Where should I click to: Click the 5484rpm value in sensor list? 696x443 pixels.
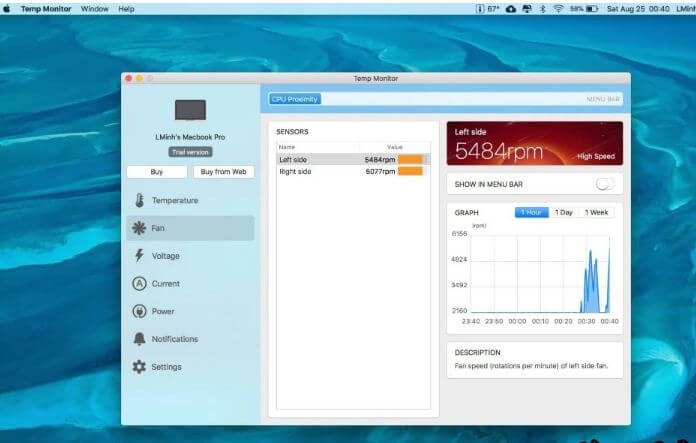[x=380, y=160]
